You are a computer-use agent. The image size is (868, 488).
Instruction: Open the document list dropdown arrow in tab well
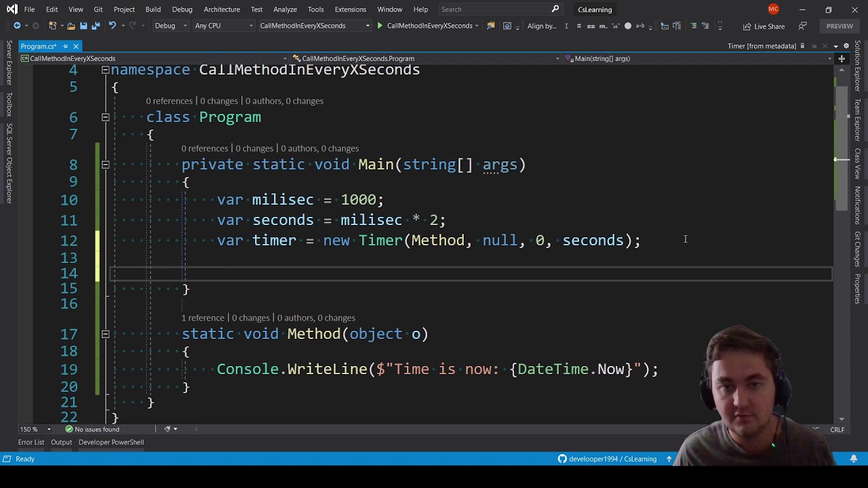[x=836, y=46]
